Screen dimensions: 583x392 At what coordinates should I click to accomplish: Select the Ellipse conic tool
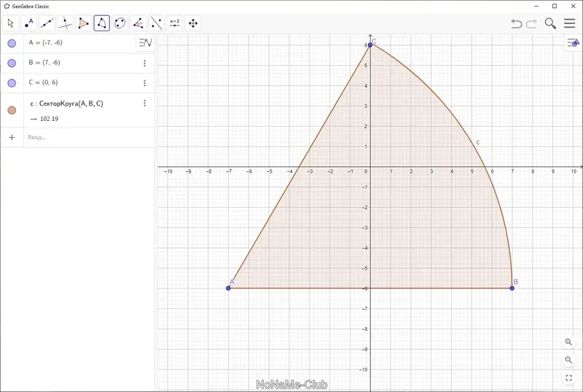click(x=120, y=23)
